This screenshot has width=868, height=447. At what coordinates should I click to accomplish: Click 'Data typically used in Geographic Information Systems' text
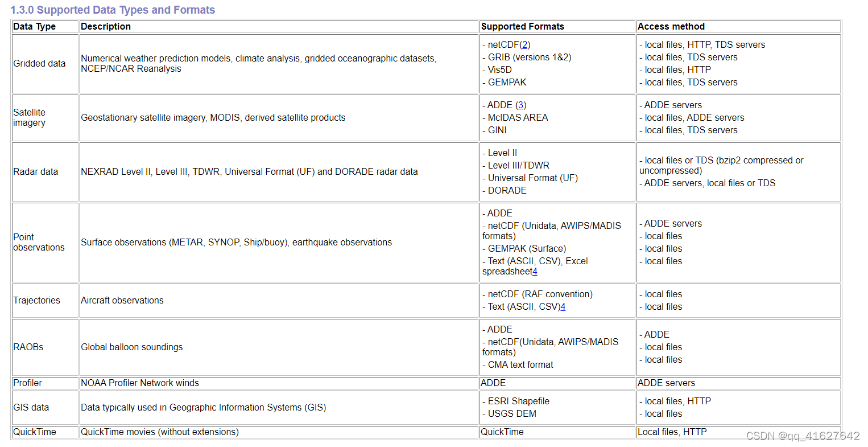[204, 407]
